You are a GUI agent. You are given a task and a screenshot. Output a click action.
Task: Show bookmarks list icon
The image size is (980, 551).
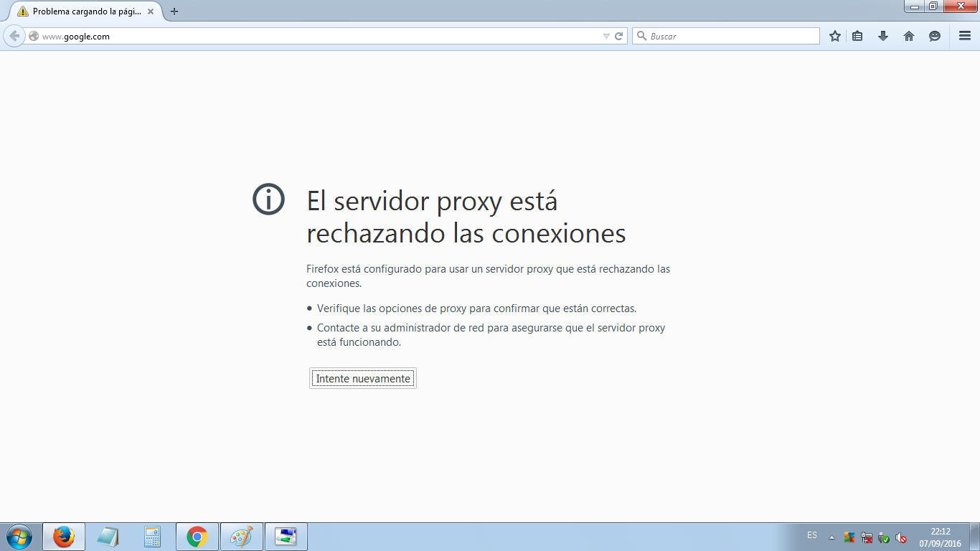click(857, 36)
